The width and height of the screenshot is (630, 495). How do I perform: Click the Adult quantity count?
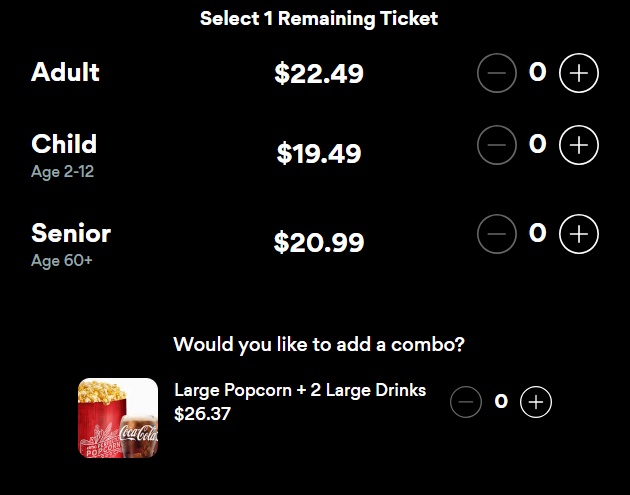click(537, 72)
